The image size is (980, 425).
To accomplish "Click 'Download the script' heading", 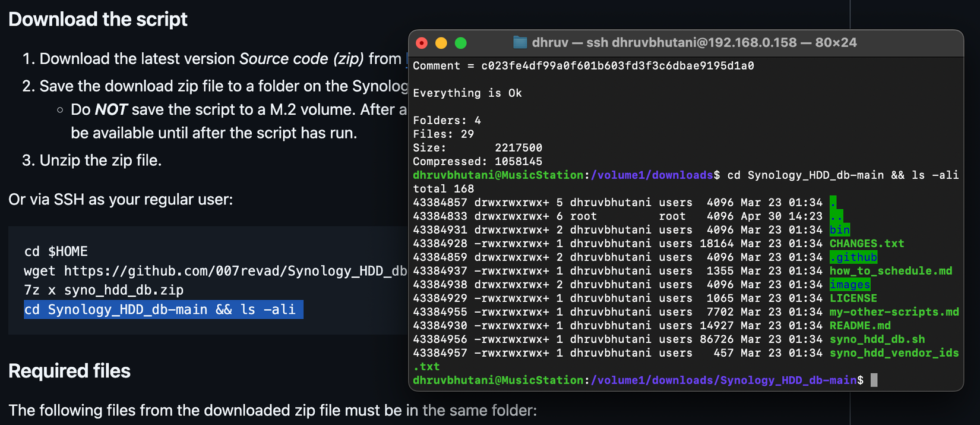I will pyautogui.click(x=98, y=19).
